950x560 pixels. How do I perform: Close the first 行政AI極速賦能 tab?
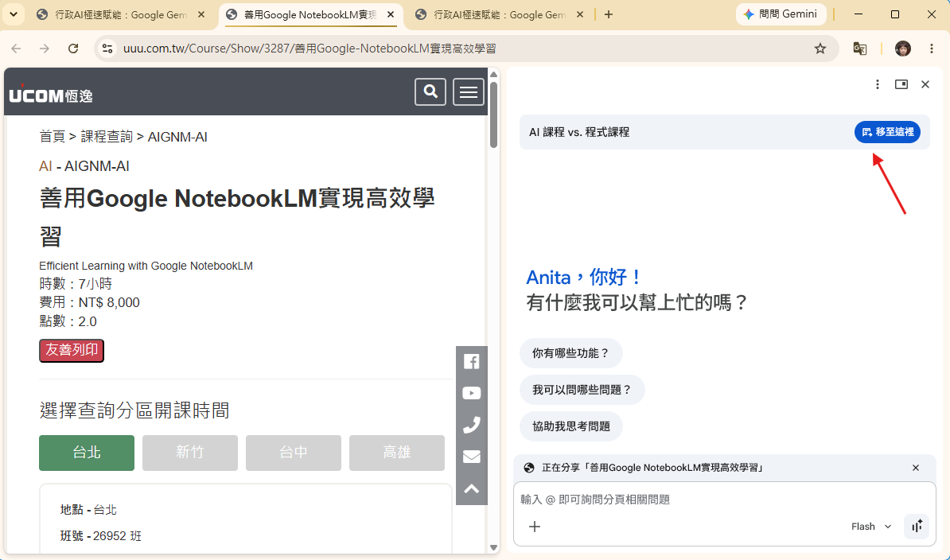[202, 14]
